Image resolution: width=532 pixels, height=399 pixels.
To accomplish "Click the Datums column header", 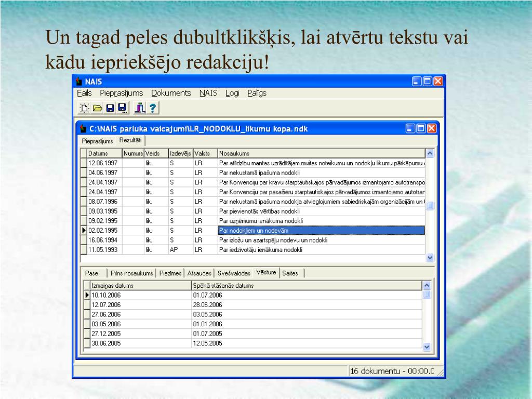I will [x=104, y=153].
